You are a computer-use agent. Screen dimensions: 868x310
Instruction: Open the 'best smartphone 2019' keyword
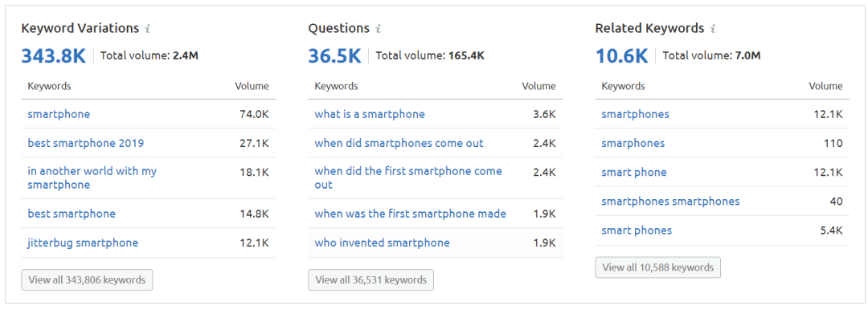coord(86,144)
